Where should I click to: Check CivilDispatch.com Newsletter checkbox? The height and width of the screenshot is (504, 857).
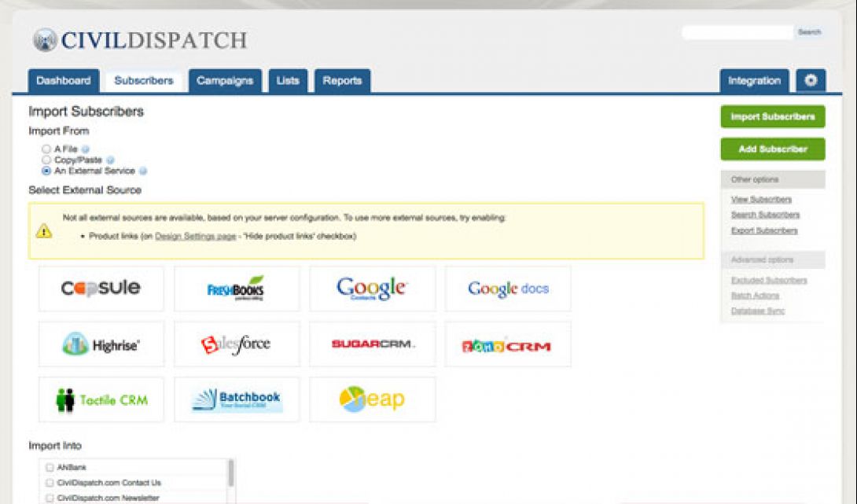(50, 498)
